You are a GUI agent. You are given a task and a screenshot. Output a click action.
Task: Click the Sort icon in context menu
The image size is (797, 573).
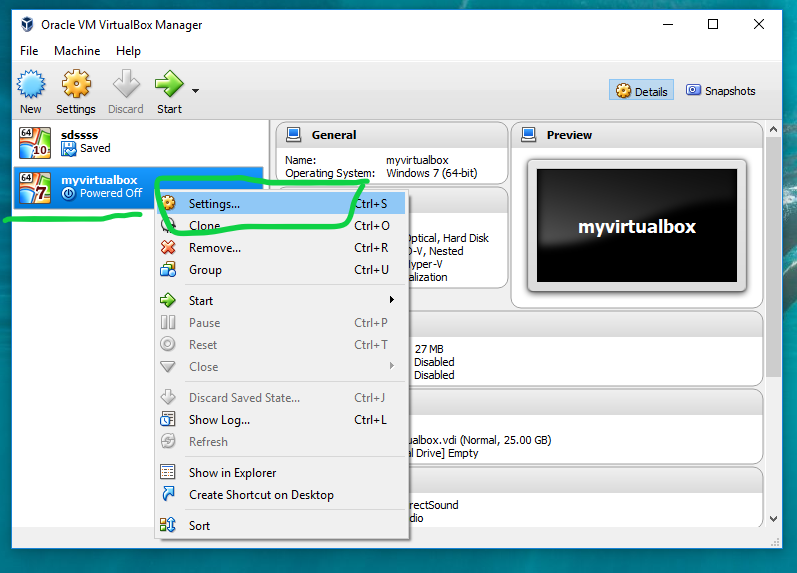(169, 526)
